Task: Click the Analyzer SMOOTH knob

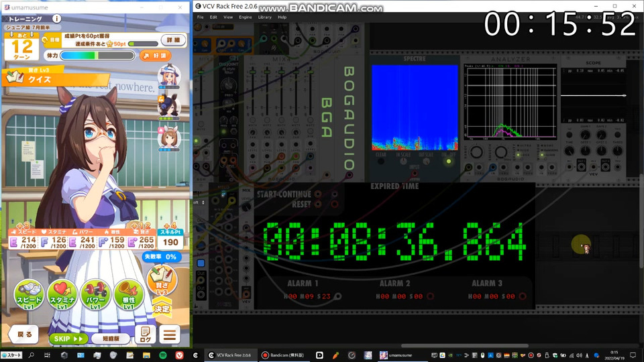Action: tap(500, 152)
